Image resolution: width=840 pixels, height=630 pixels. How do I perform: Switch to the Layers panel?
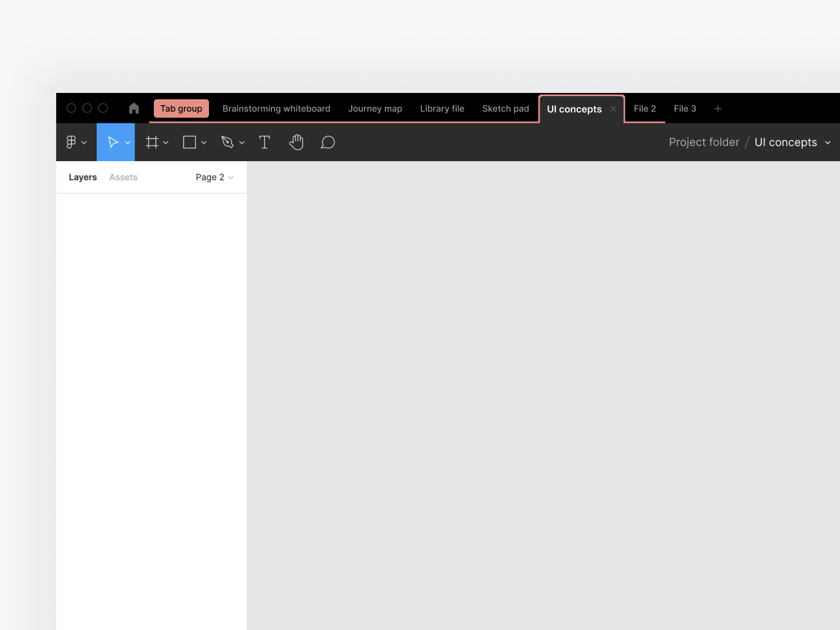coord(82,177)
